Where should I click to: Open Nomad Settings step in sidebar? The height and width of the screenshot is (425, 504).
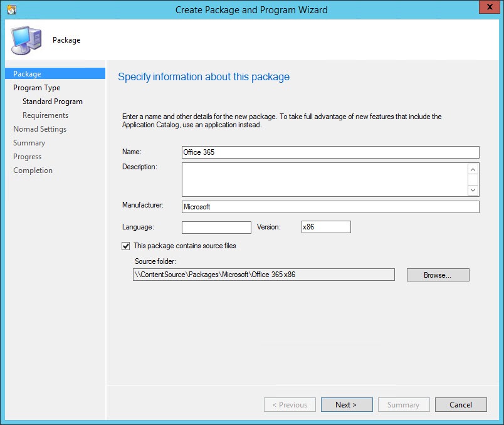pyautogui.click(x=39, y=129)
